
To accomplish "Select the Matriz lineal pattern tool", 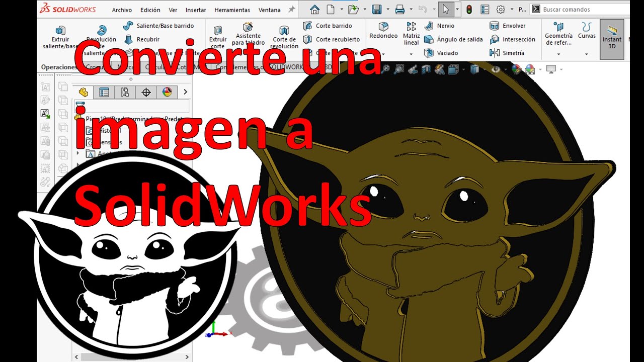I will (x=412, y=34).
